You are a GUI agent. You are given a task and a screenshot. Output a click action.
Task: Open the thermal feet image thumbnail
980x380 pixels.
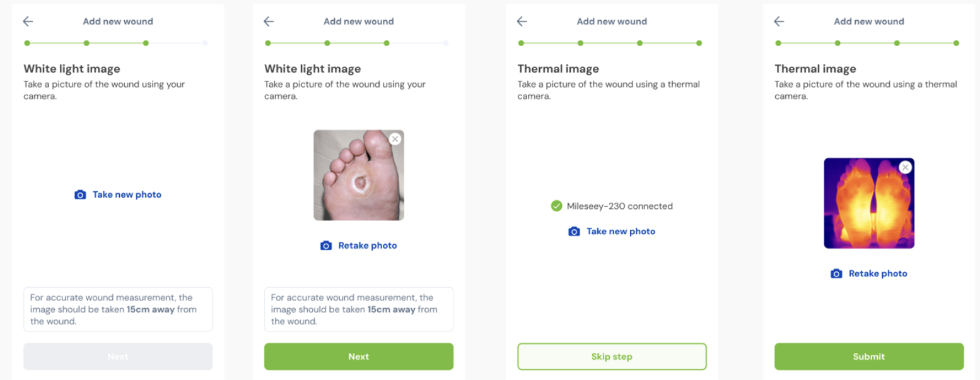[868, 203]
